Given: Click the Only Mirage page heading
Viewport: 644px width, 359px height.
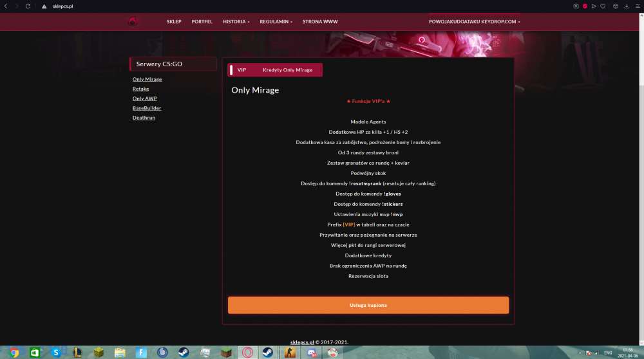Looking at the screenshot, I should pyautogui.click(x=255, y=90).
